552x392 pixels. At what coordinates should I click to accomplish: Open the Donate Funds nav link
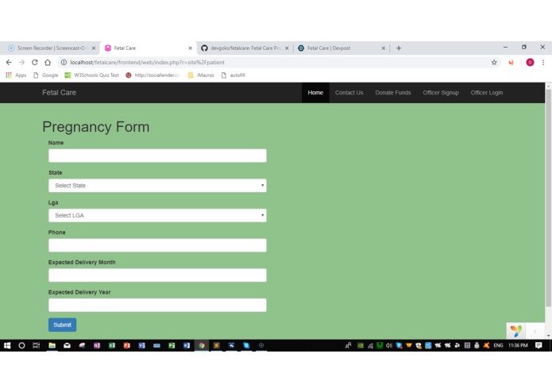[x=393, y=93]
